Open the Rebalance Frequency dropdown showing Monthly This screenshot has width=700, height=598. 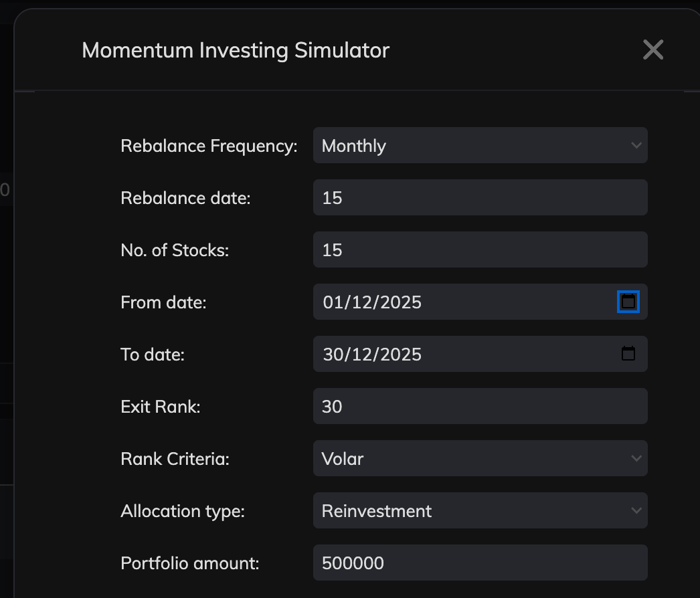(480, 145)
